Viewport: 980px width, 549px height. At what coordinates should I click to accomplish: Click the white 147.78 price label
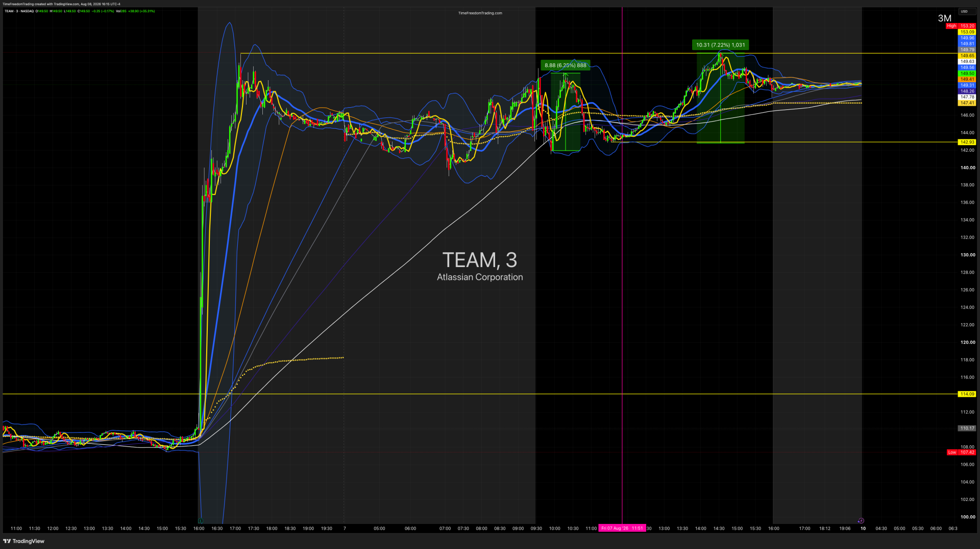click(967, 97)
